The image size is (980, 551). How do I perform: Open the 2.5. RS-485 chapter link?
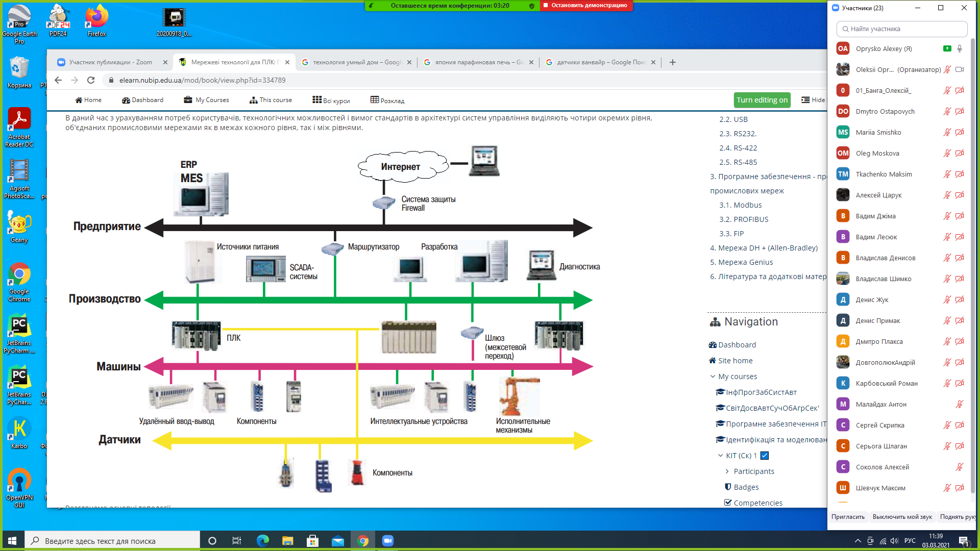pyautogui.click(x=738, y=162)
